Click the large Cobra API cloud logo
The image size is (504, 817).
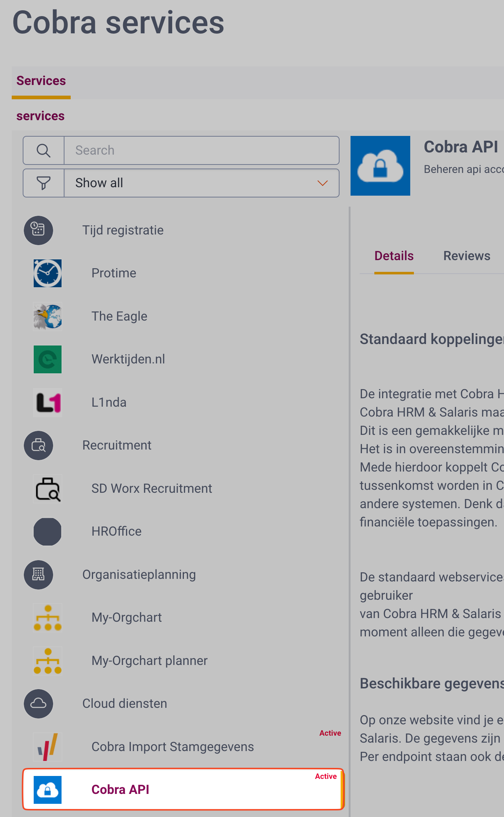pos(380,166)
